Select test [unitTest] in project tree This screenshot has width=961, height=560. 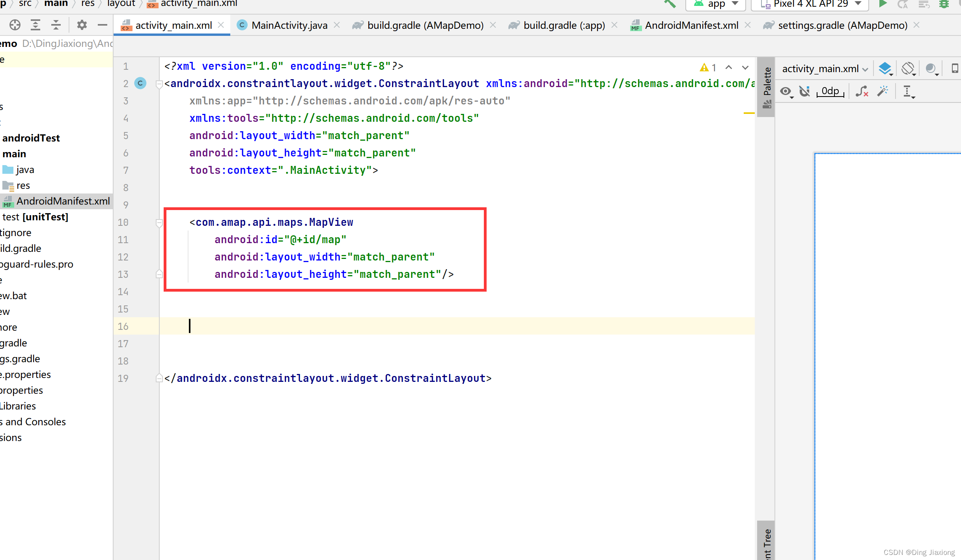[35, 217]
